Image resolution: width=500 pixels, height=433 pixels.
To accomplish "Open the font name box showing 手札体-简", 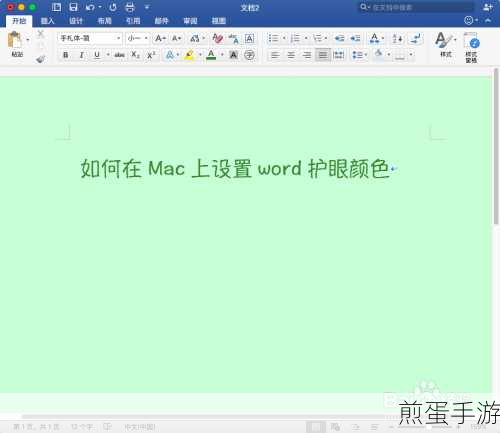I will pyautogui.click(x=90, y=38).
